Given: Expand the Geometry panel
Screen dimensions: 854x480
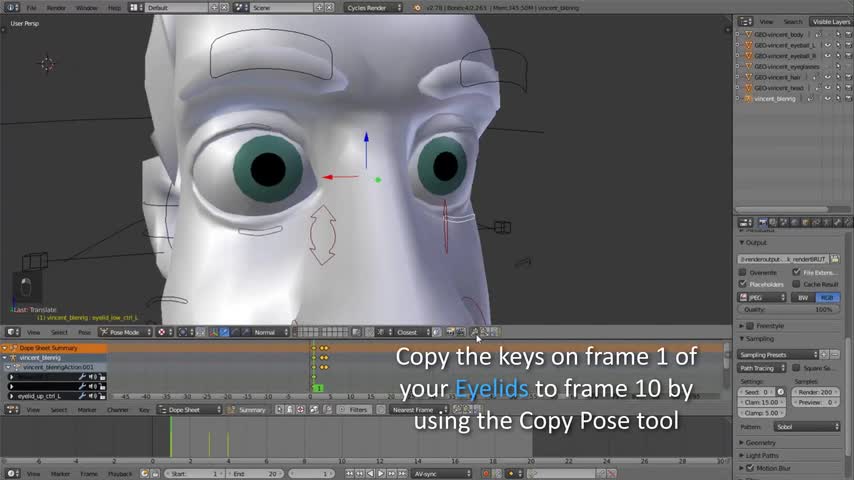Looking at the screenshot, I should [x=741, y=442].
